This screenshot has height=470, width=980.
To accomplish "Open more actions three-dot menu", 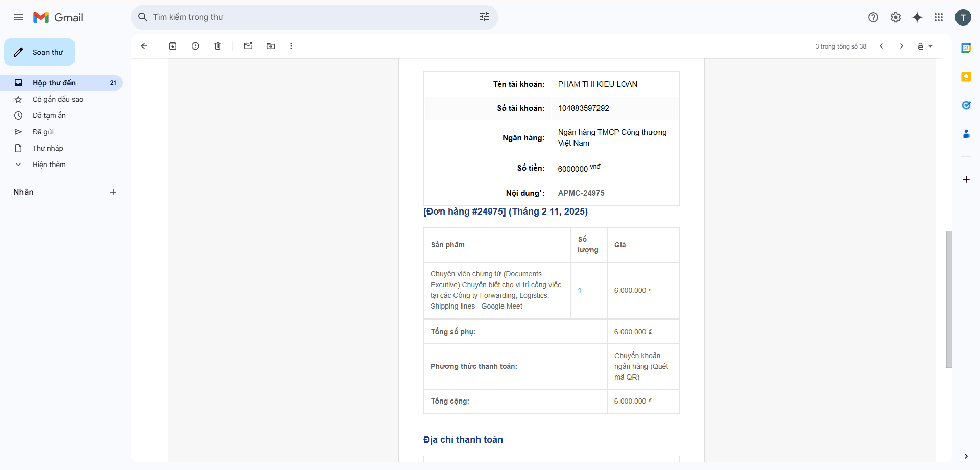I will (x=291, y=46).
